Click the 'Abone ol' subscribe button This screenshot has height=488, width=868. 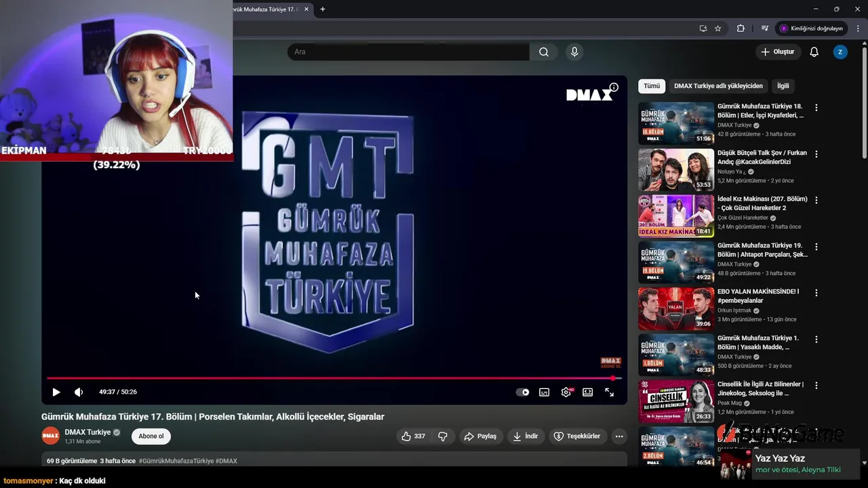tap(151, 436)
